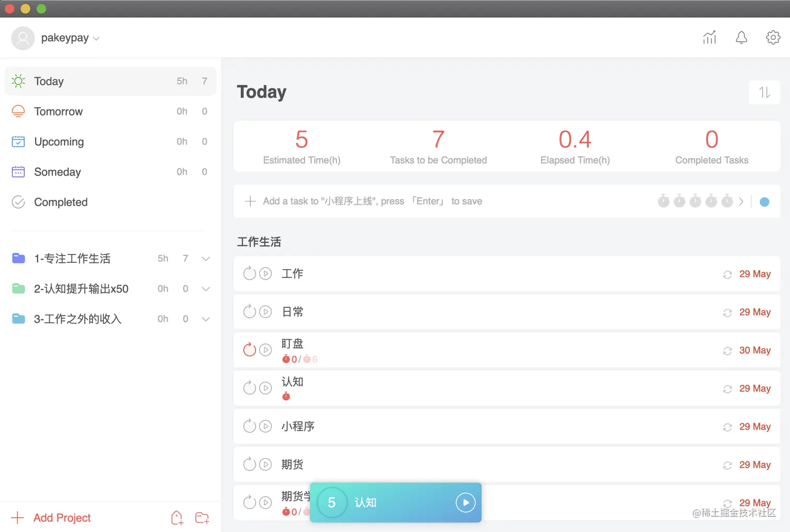Viewport: 790px width, 532px height.
Task: Open the statistics report chart icon
Action: click(x=710, y=38)
